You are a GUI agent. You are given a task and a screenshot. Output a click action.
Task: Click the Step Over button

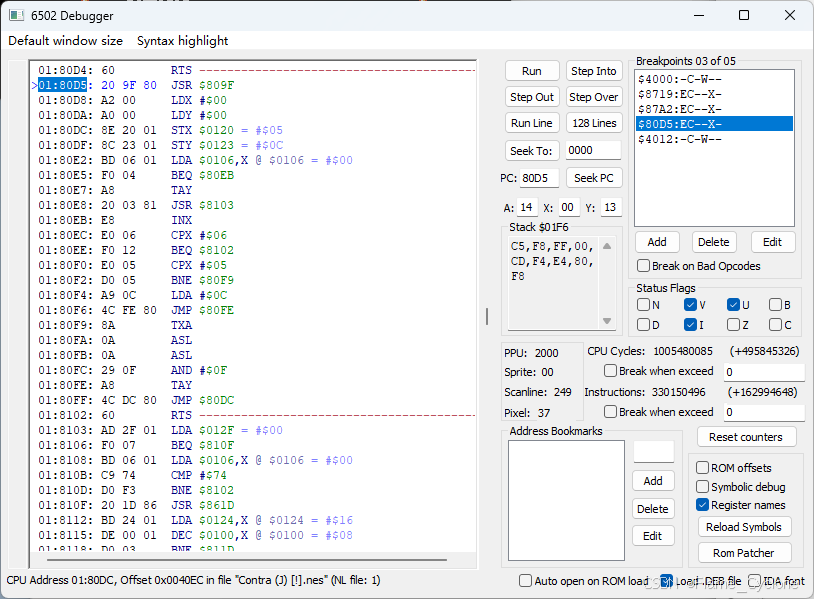[x=593, y=97]
